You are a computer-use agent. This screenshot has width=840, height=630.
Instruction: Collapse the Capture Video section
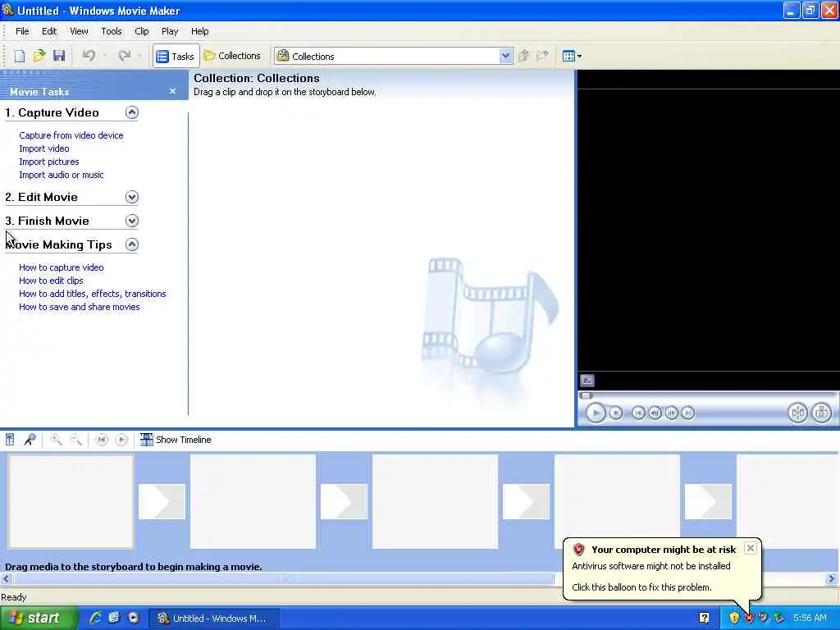point(132,112)
